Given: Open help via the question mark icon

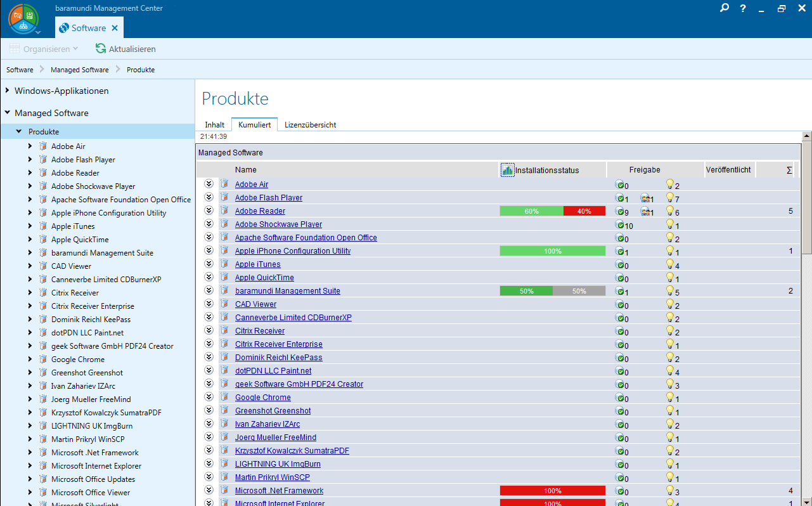Looking at the screenshot, I should click(x=743, y=8).
